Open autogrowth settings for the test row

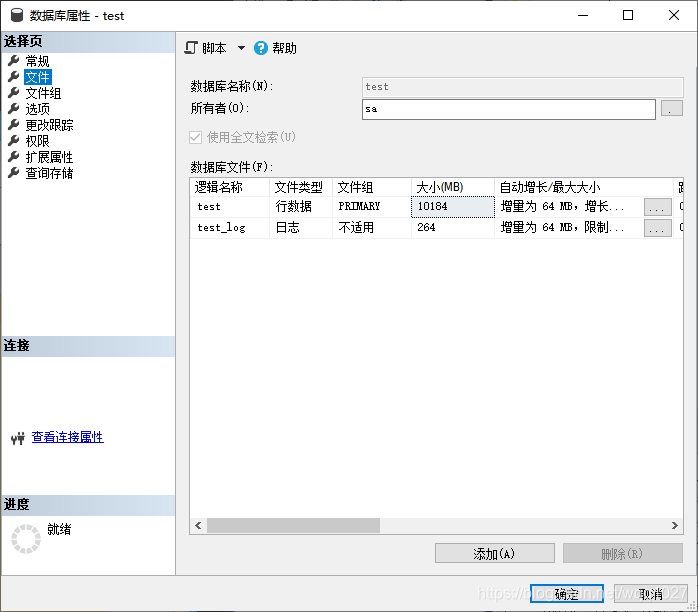coord(657,207)
